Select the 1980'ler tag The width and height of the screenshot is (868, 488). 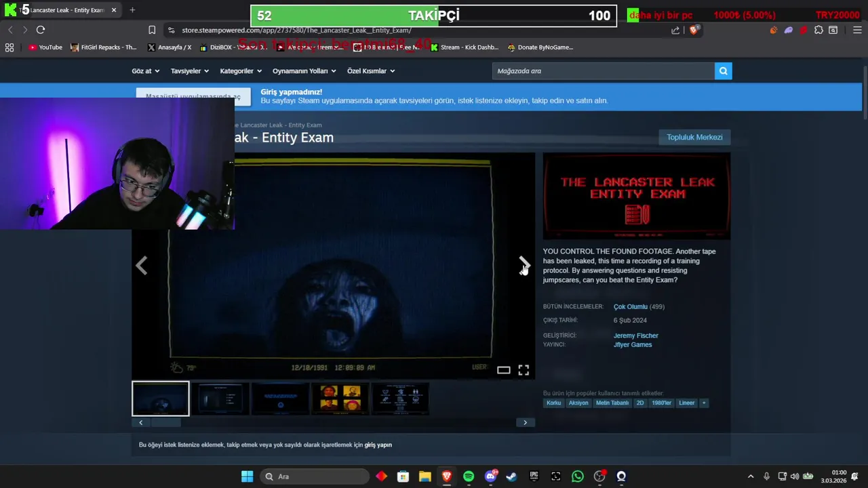661,403
